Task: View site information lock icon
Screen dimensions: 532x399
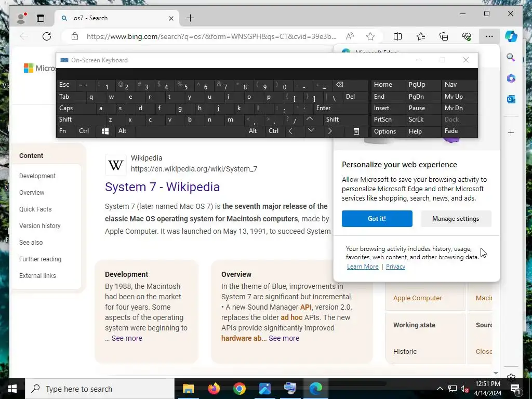Action: pos(75,36)
